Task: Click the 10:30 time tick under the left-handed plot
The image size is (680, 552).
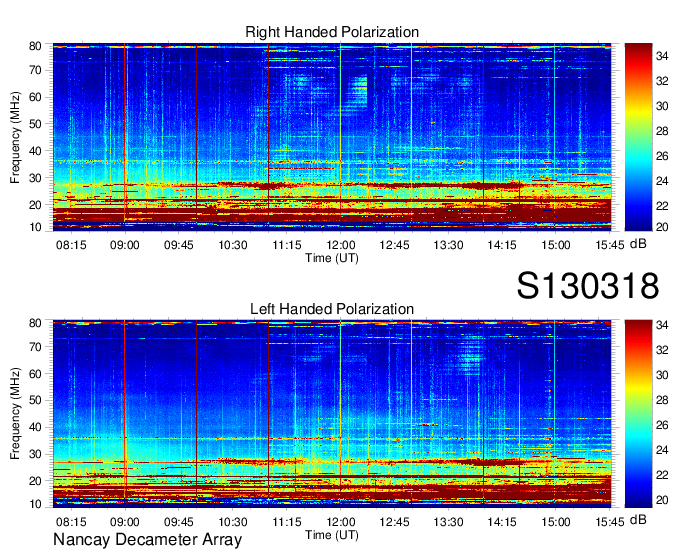Action: tap(233, 522)
